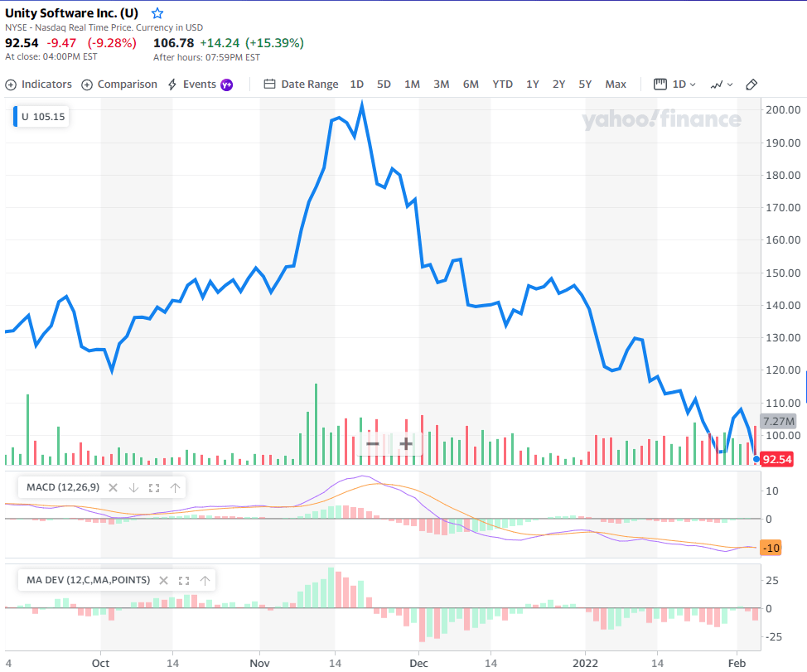Move MACD panel down with arrow
This screenshot has height=672, width=807.
point(134,488)
